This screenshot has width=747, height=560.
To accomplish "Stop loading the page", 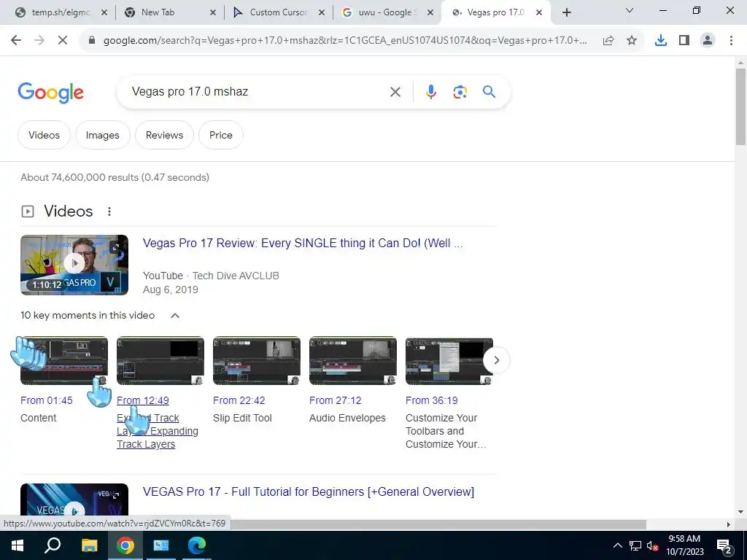I will [x=63, y=41].
